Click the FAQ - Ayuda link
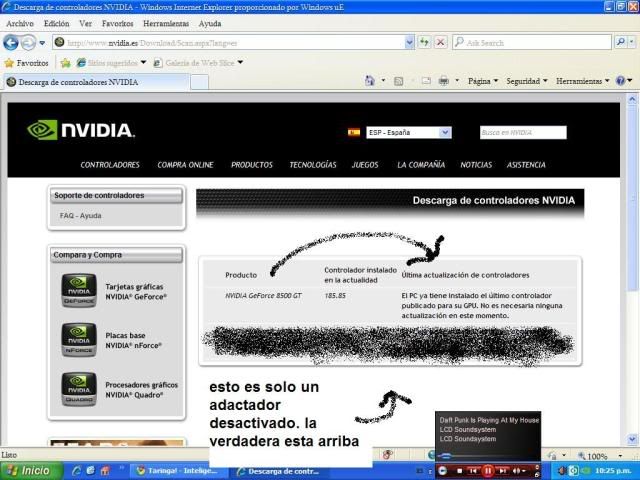 (80, 216)
